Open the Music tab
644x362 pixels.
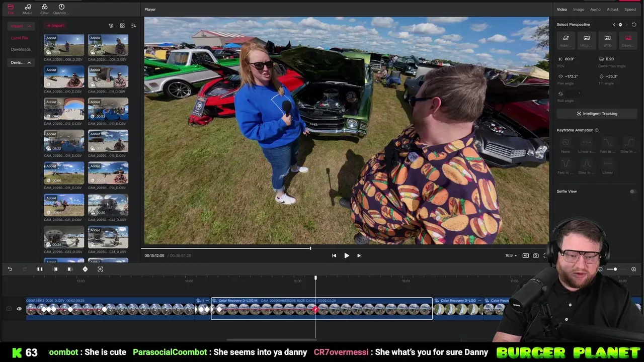[27, 9]
